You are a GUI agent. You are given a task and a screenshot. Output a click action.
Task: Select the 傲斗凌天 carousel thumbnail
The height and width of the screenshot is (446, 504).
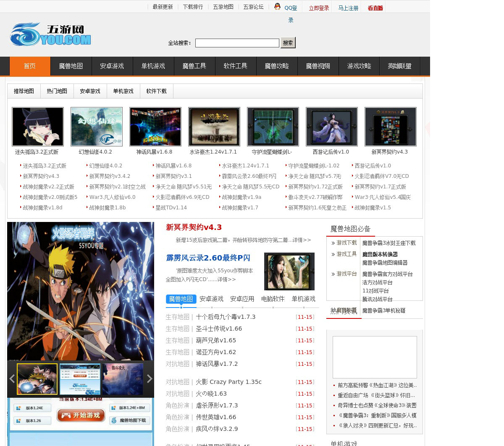[123, 379]
